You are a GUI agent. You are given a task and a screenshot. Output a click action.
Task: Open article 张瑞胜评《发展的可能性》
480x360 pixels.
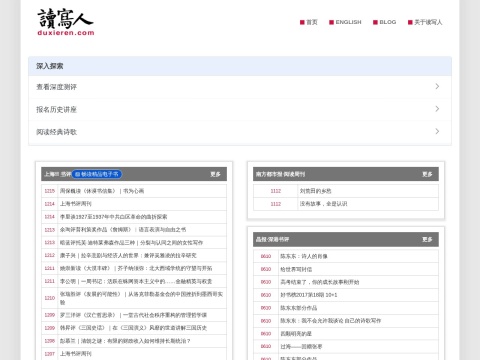[141, 298]
